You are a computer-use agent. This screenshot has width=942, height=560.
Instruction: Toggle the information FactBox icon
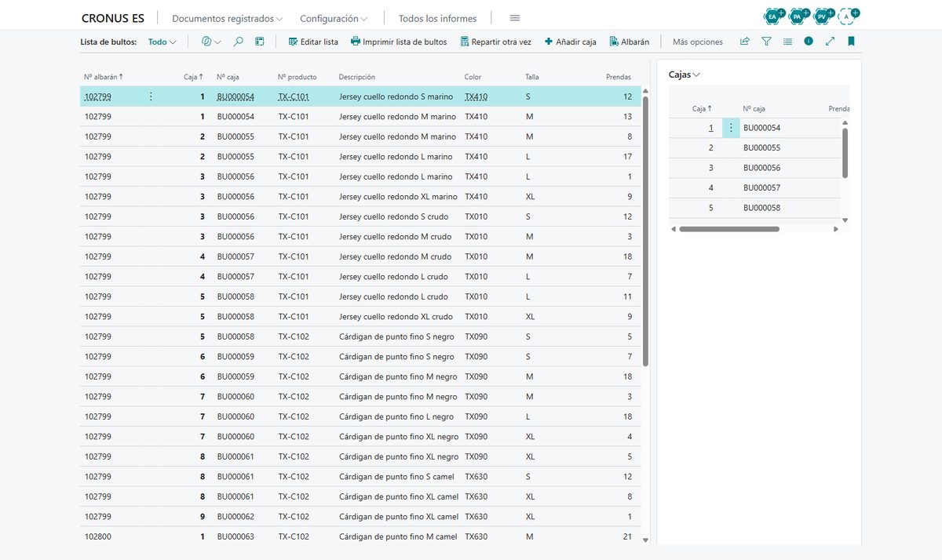(x=809, y=42)
